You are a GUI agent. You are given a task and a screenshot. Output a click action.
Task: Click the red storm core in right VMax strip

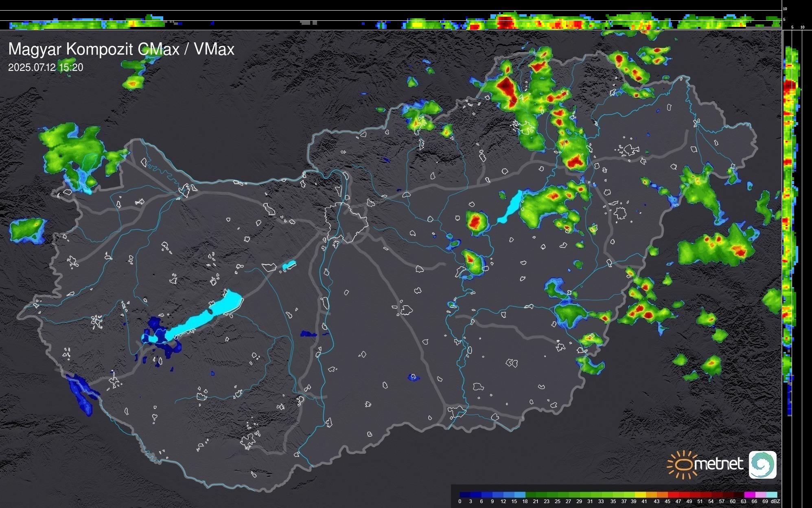pyautogui.click(x=789, y=86)
